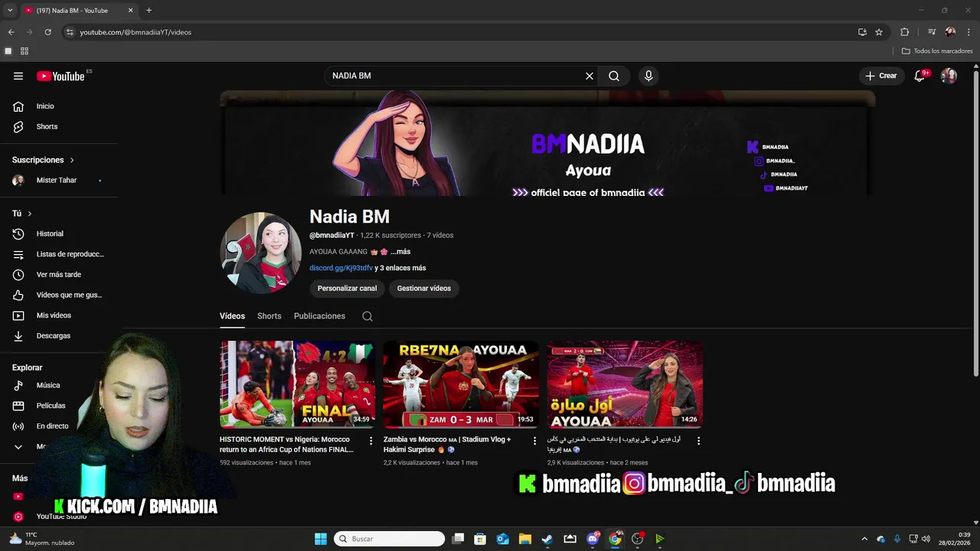Run search with magnifier button

[x=614, y=76]
